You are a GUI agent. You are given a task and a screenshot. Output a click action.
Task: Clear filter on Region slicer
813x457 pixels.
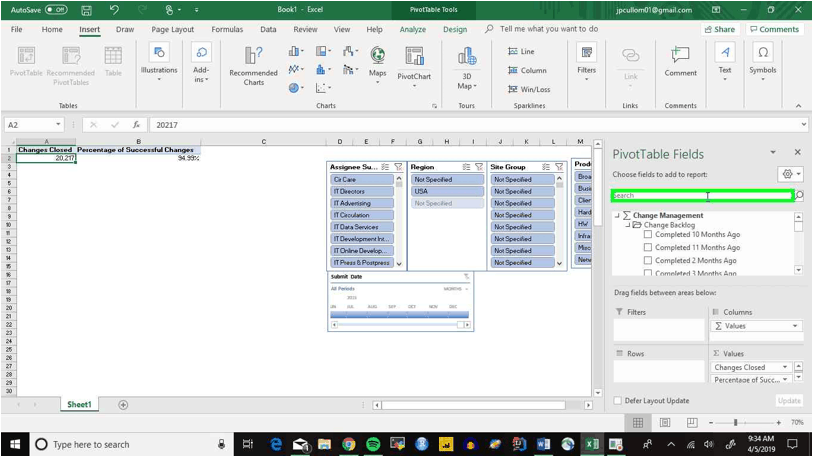[479, 167]
